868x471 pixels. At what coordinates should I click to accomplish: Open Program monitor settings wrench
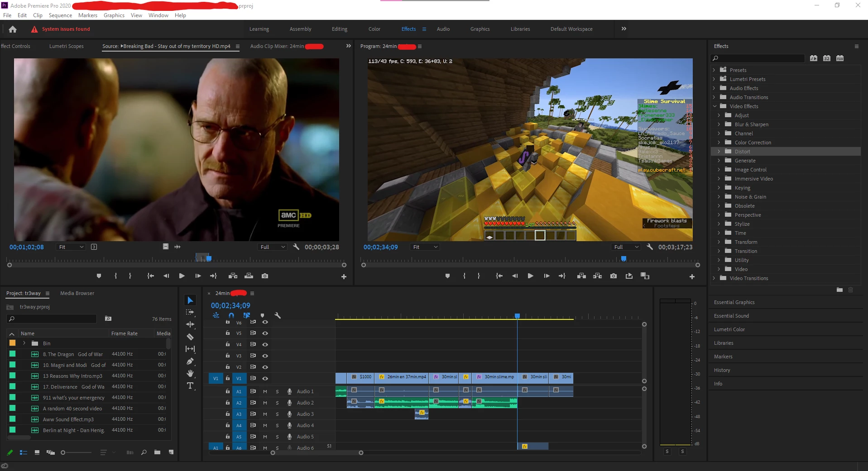[x=649, y=247]
